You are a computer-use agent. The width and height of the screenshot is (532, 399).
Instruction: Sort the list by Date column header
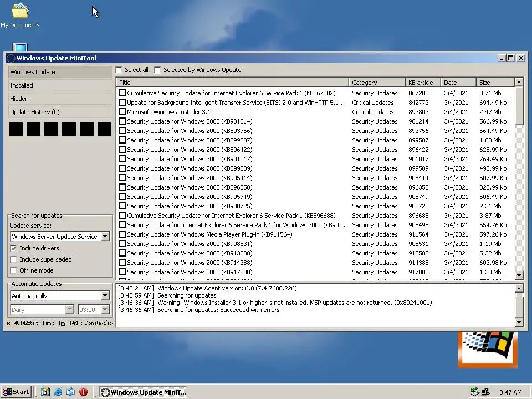[458, 83]
